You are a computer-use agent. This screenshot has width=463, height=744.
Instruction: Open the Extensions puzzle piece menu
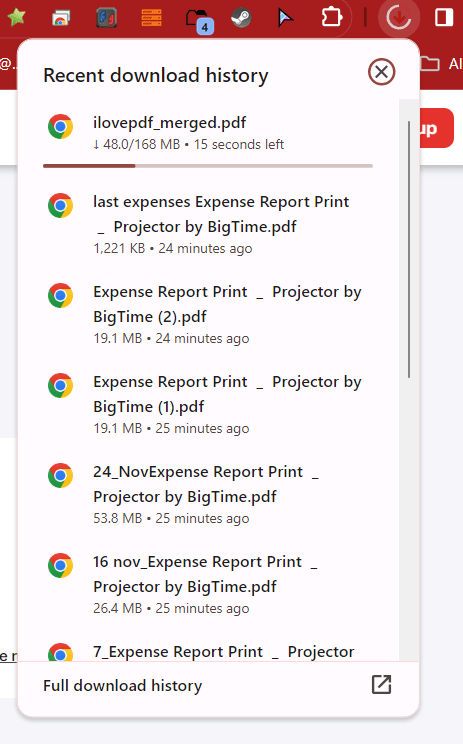pyautogui.click(x=332, y=18)
